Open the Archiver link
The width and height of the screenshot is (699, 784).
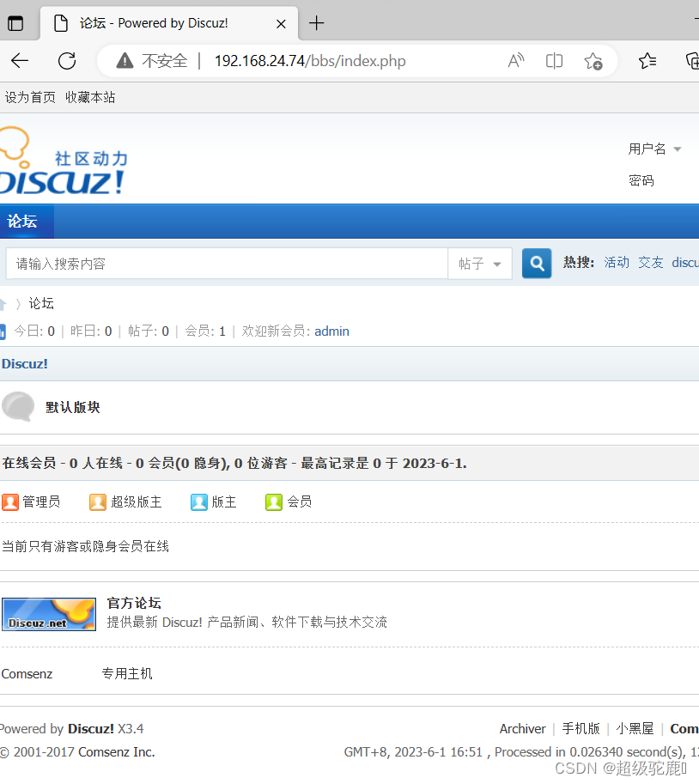pyautogui.click(x=522, y=729)
